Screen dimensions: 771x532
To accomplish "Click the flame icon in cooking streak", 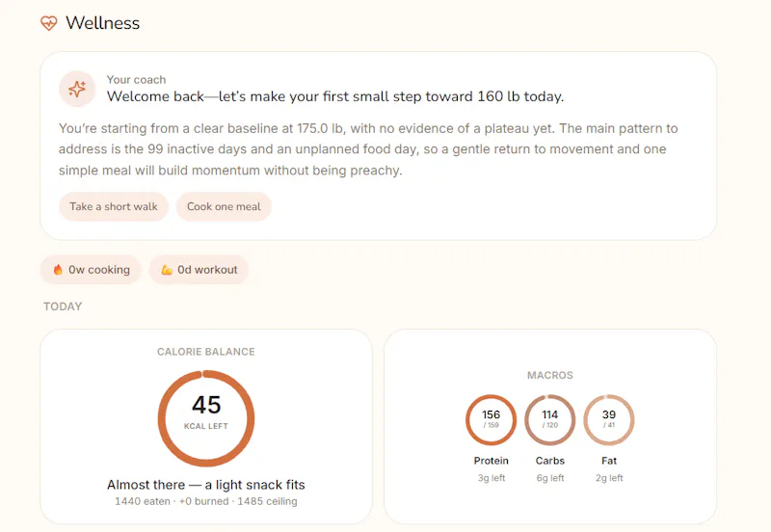I will 58,270.
